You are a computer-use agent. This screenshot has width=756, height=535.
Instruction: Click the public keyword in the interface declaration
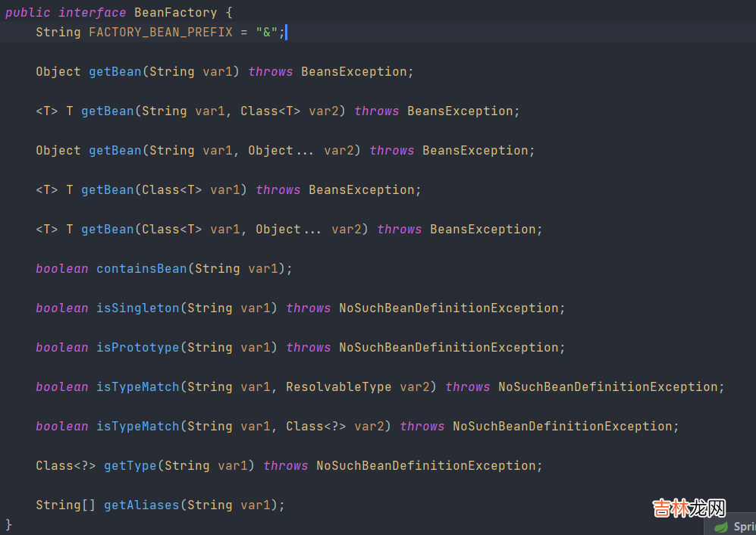click(x=28, y=12)
